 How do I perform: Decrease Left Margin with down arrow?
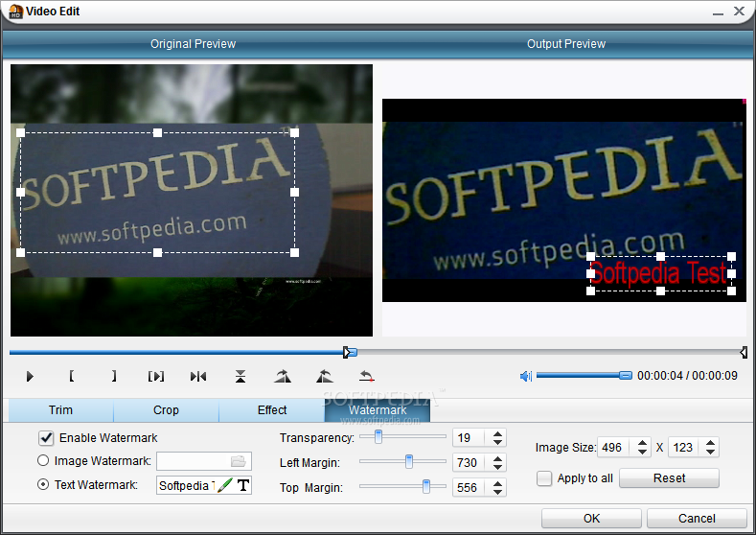point(497,467)
